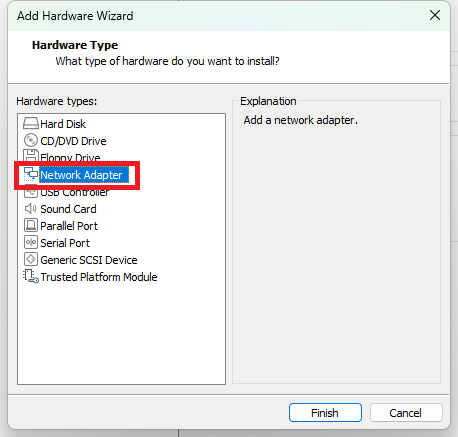Click the Serial Port icon

[x=31, y=242]
